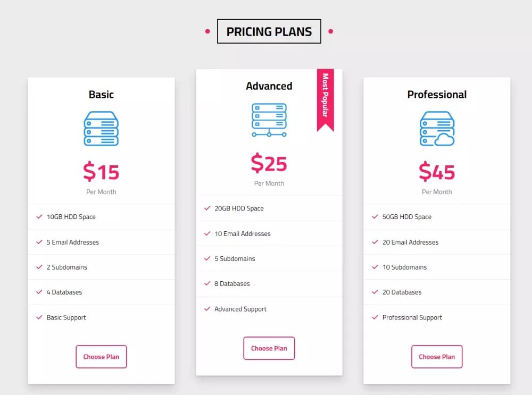
Task: Click the Professional plan title
Action: 437,95
